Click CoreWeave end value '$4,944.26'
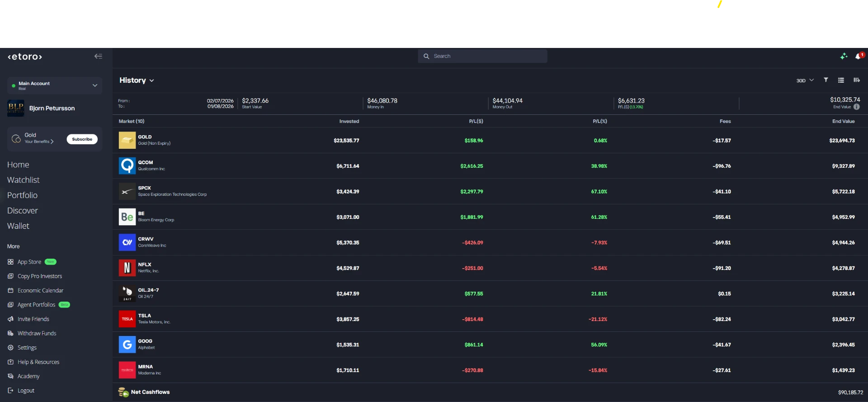Viewport: 868px width, 402px height. pos(844,243)
